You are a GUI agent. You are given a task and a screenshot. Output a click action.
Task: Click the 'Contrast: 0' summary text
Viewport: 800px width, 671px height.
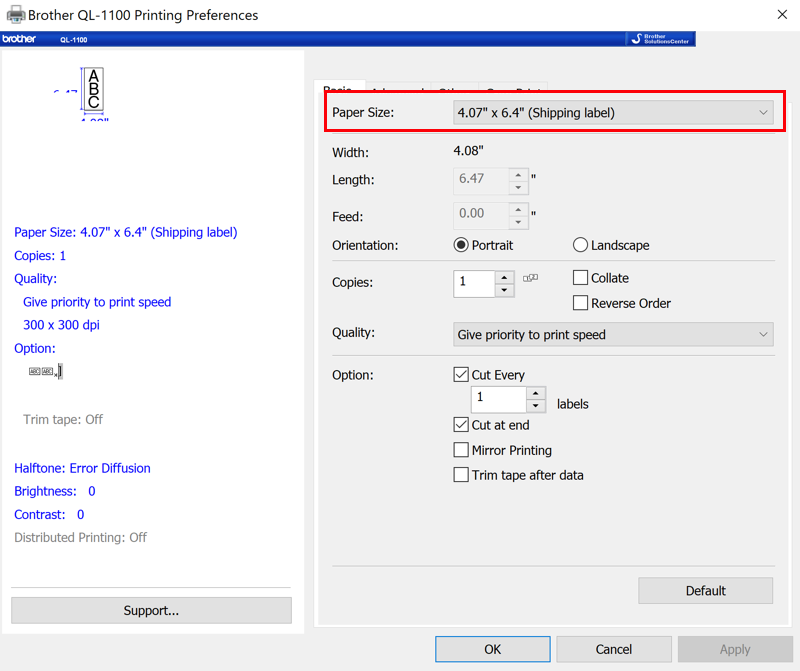point(49,514)
